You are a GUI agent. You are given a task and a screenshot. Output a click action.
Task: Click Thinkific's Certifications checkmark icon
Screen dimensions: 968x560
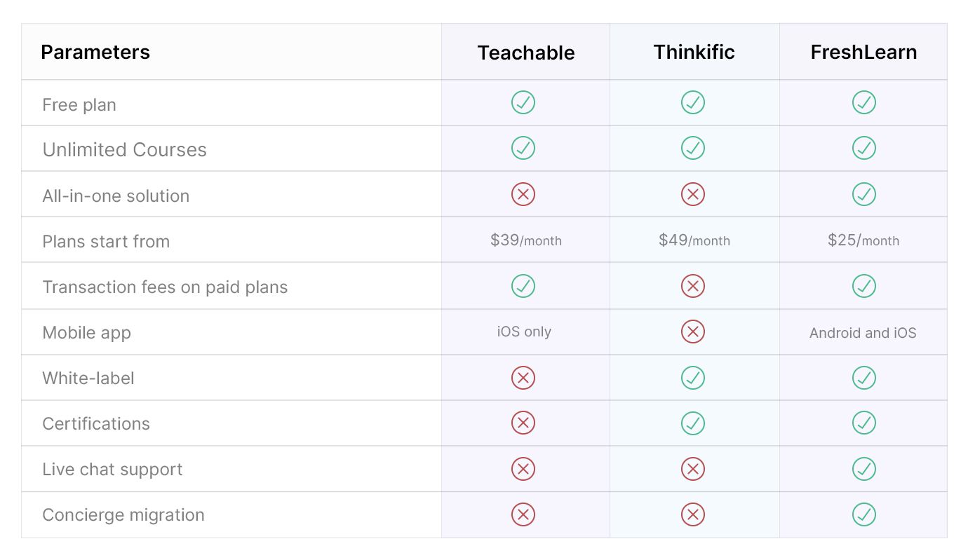click(693, 423)
